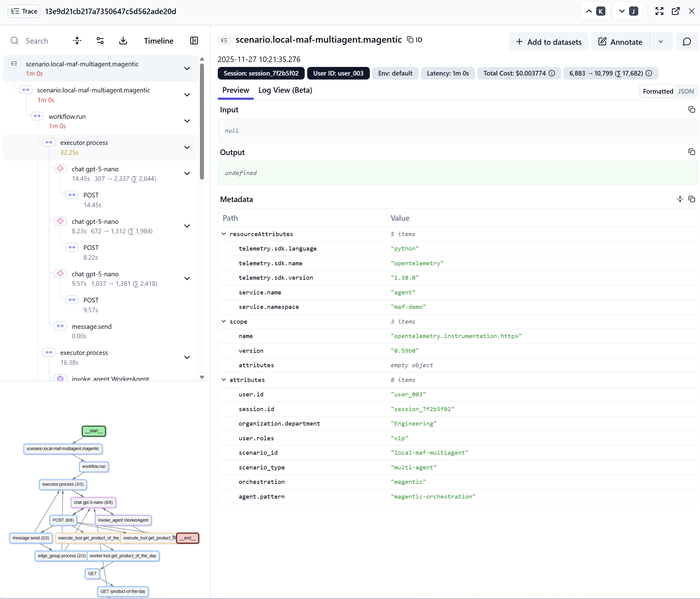Viewport: 700px width, 599px height.
Task: Enter fullscreen with the expand icon
Action: pos(659,11)
